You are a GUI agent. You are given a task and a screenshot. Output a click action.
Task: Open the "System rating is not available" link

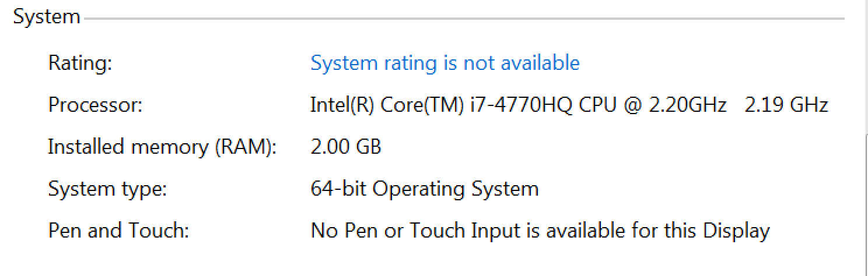point(444,63)
